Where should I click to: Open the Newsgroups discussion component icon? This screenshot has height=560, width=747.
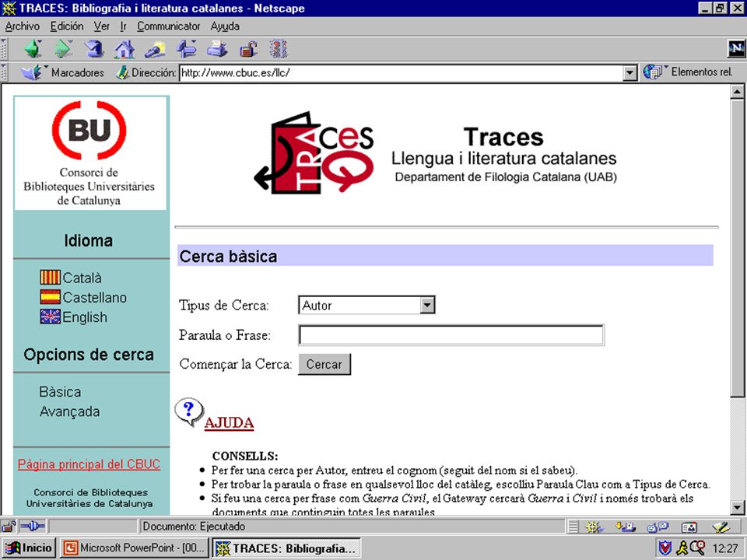pyautogui.click(x=658, y=527)
